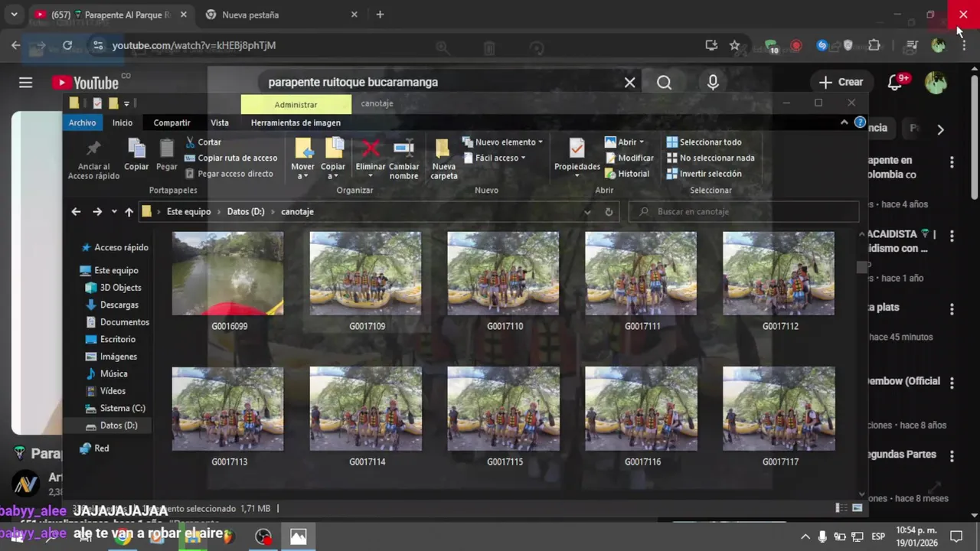Open the Archivo ribbon tab
This screenshot has width=980, height=551.
[83, 122]
